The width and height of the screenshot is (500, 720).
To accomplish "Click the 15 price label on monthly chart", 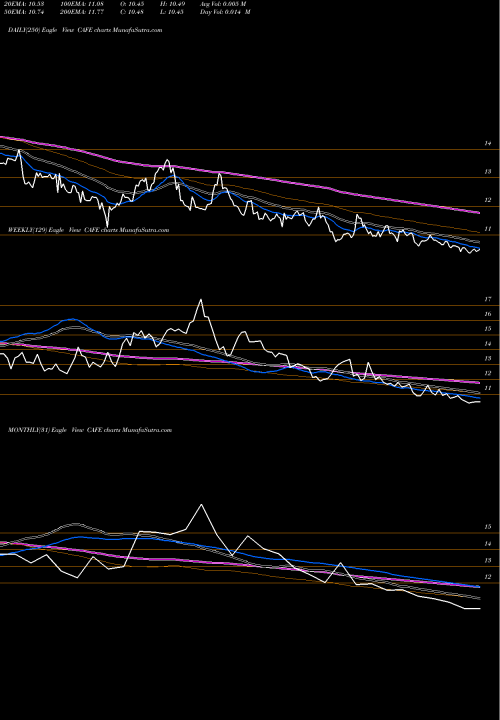I will coord(488,527).
